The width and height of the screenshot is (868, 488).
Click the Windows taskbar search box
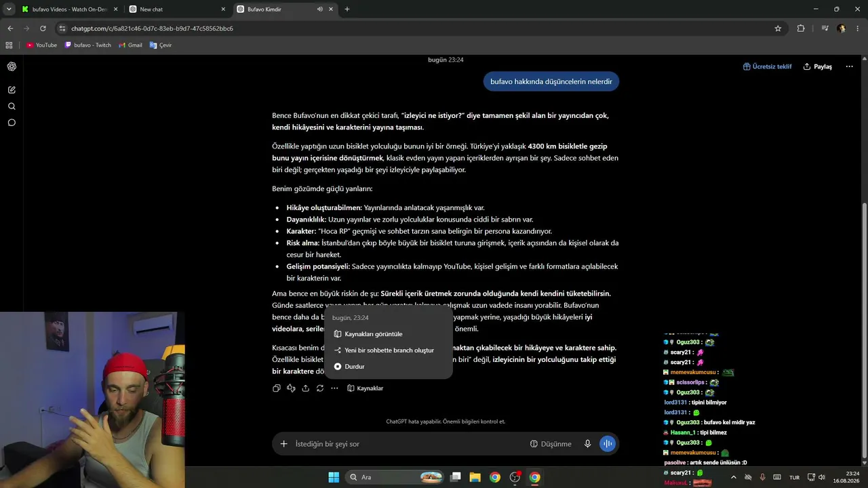point(395,477)
